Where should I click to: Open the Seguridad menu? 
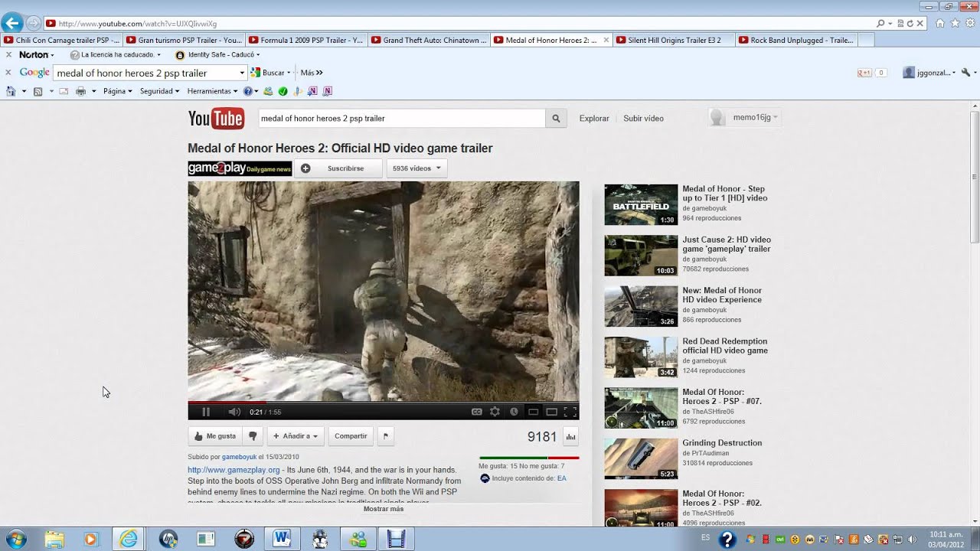click(159, 91)
